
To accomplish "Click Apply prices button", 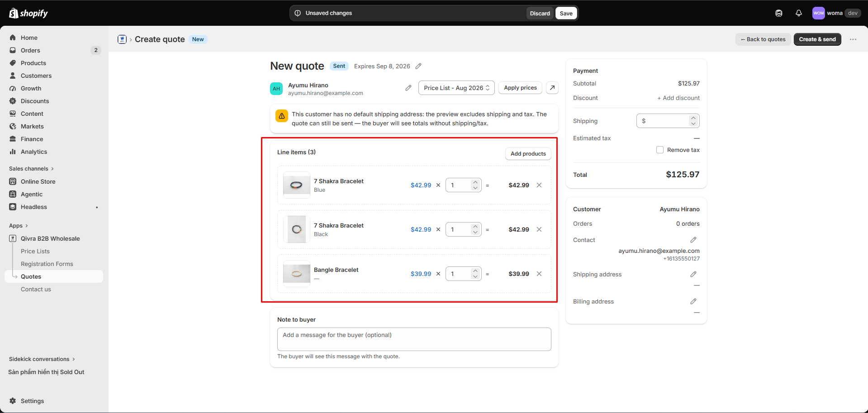I will click(x=520, y=88).
